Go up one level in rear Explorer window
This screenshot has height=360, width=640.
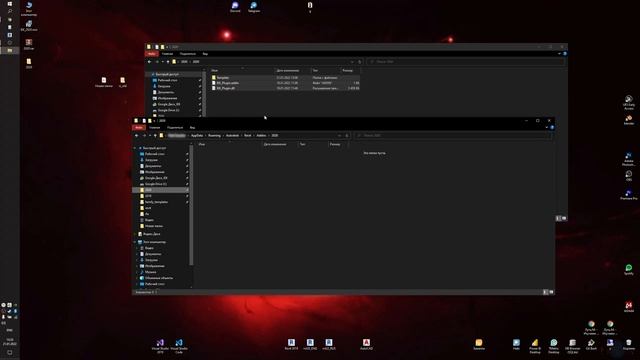click(x=168, y=62)
